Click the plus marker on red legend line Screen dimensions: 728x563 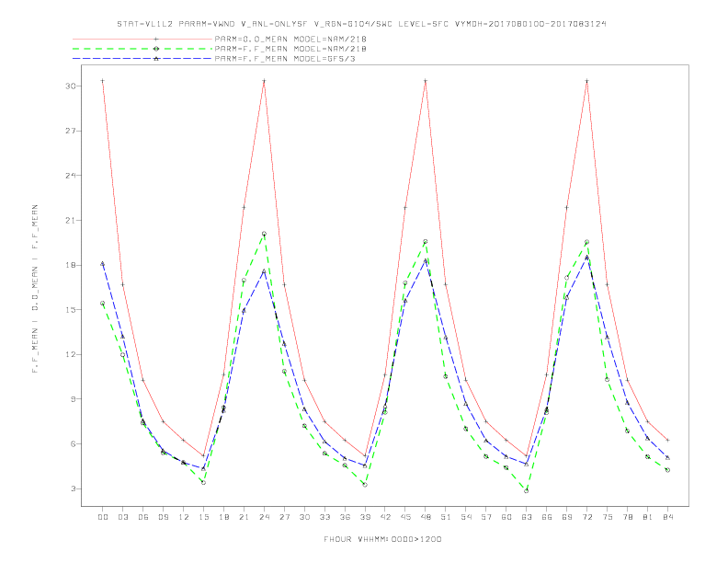(x=156, y=39)
